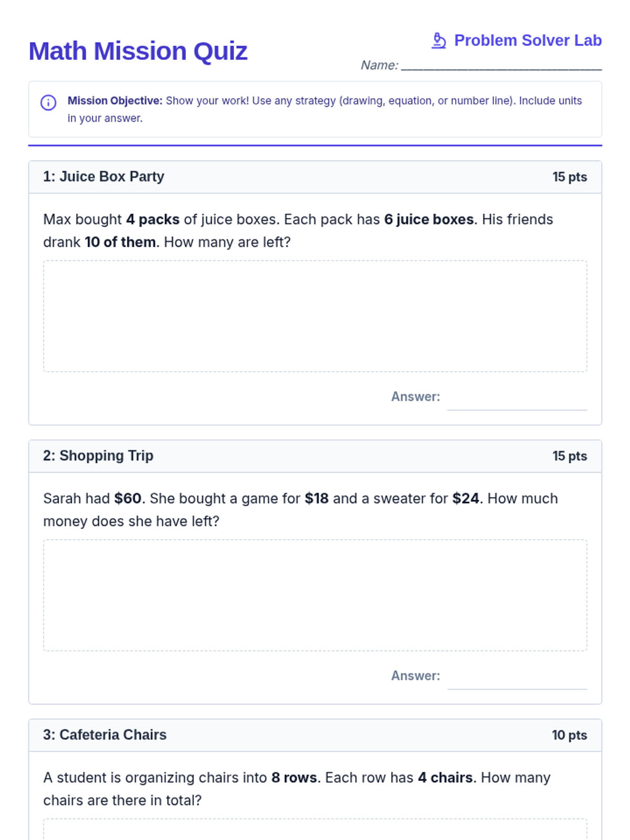Click the 10 pts label for Cafeteria Chairs
This screenshot has width=630, height=840.
[569, 735]
